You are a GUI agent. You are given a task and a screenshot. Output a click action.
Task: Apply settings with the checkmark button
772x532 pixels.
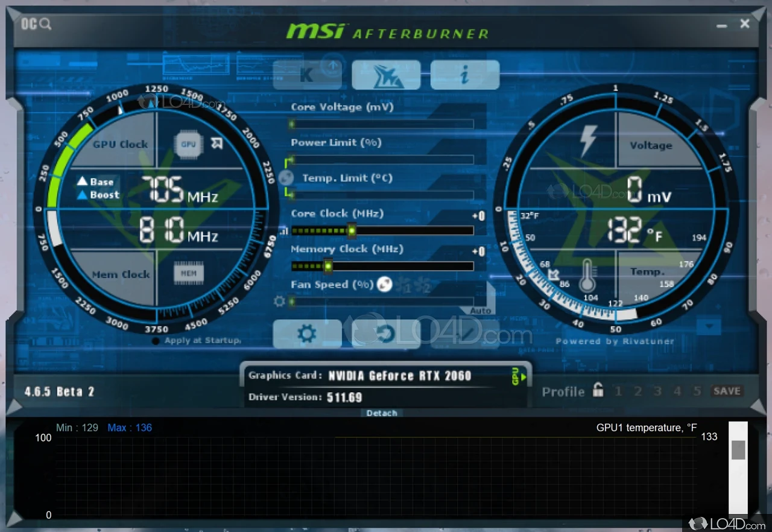coord(465,334)
